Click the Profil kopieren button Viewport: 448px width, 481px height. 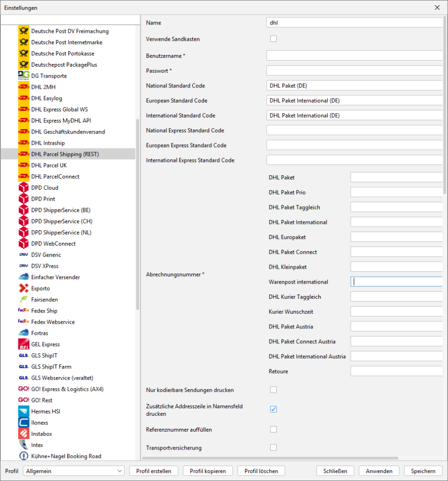[208, 471]
